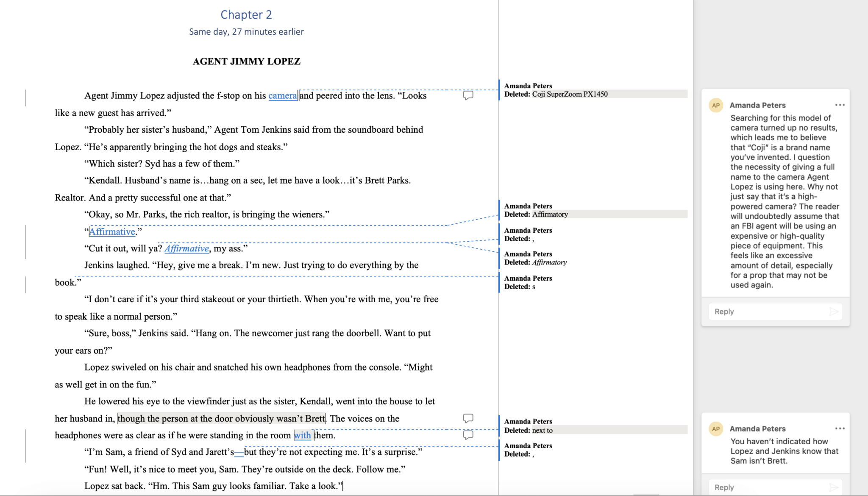Image resolution: width=868 pixels, height=496 pixels.
Task: Click the comment bubble beside the Brett sentence
Action: (468, 418)
